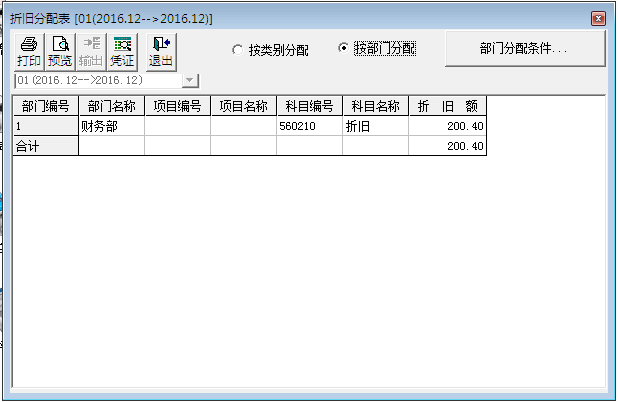Open 预览 (Preview) from the toolbar
The height and width of the screenshot is (402, 618).
pos(60,51)
